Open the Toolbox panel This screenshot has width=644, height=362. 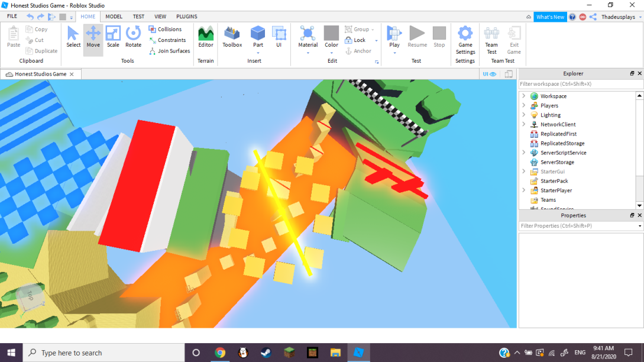point(232,37)
